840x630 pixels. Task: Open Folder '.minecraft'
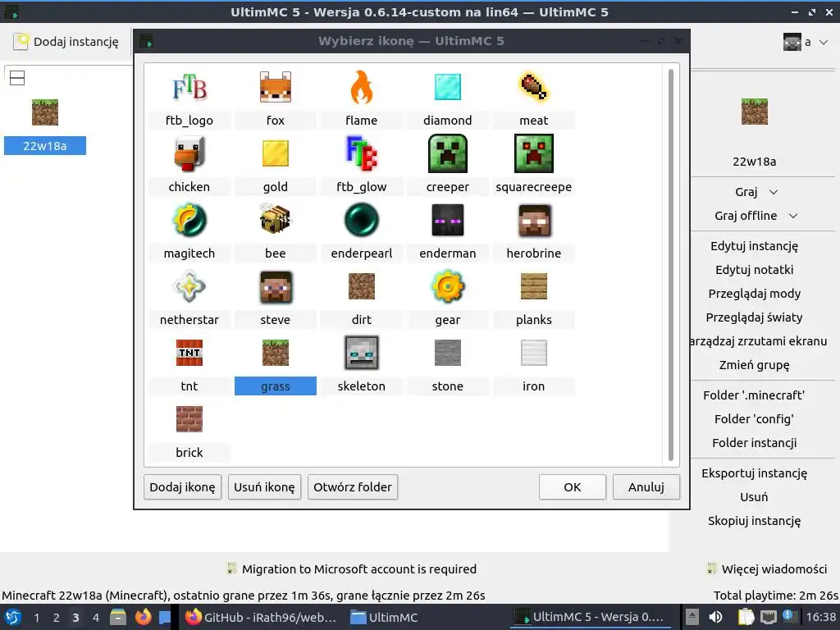pos(755,395)
